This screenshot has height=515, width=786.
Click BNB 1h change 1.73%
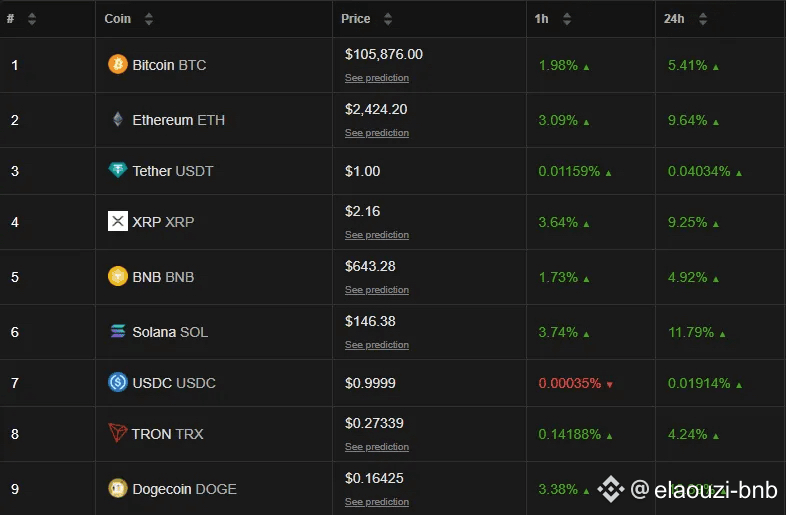558,277
